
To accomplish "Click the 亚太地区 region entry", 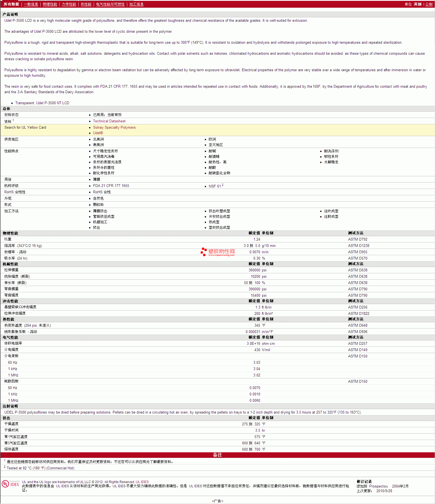I will pos(216,145).
